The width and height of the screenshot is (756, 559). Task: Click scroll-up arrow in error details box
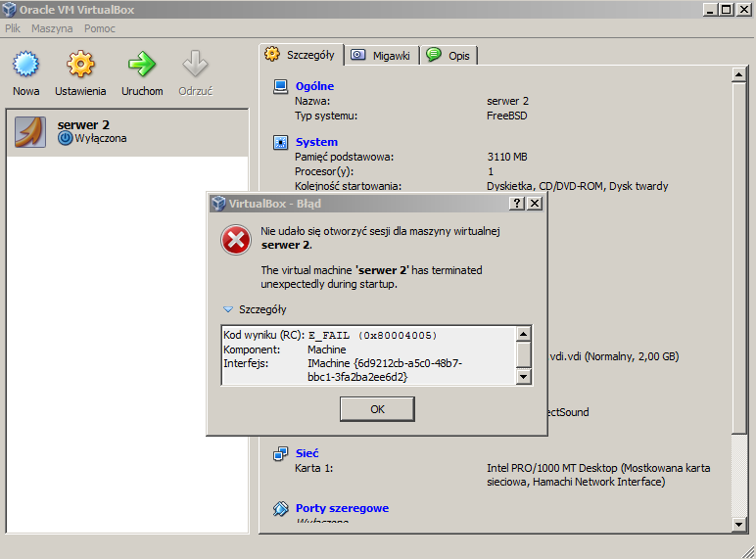tap(523, 334)
